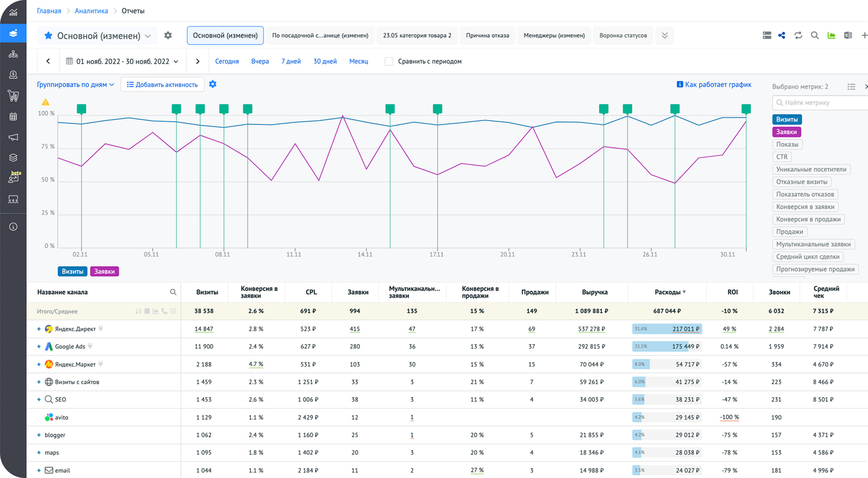Click the refresh report icon

coord(798,35)
